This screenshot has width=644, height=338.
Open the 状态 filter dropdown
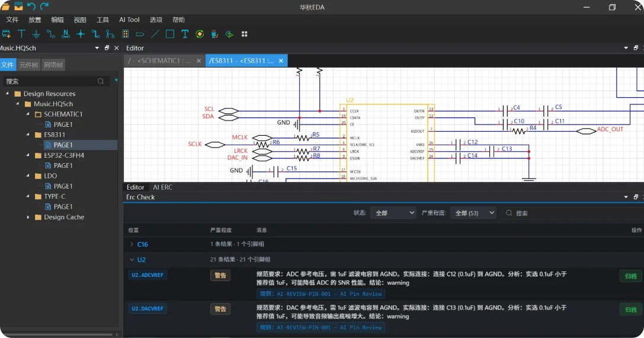393,213
